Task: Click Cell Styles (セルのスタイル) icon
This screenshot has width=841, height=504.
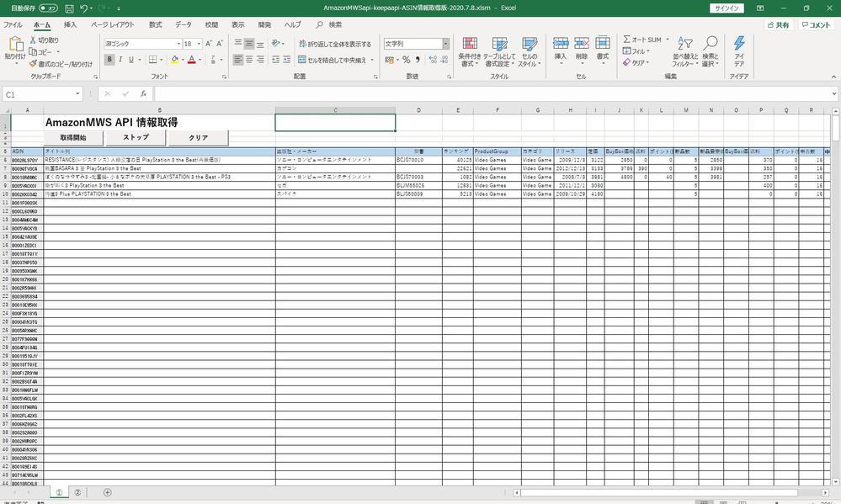Action: point(530,44)
